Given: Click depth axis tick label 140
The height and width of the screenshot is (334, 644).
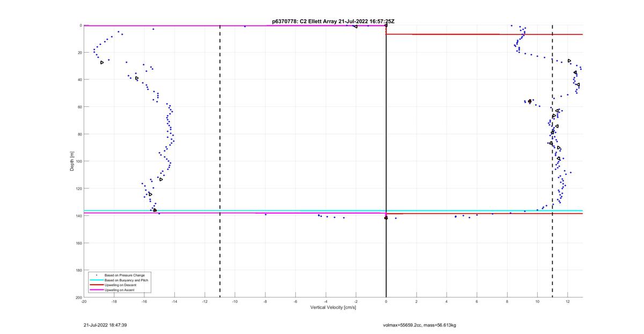Looking at the screenshot, I should [x=78, y=216].
